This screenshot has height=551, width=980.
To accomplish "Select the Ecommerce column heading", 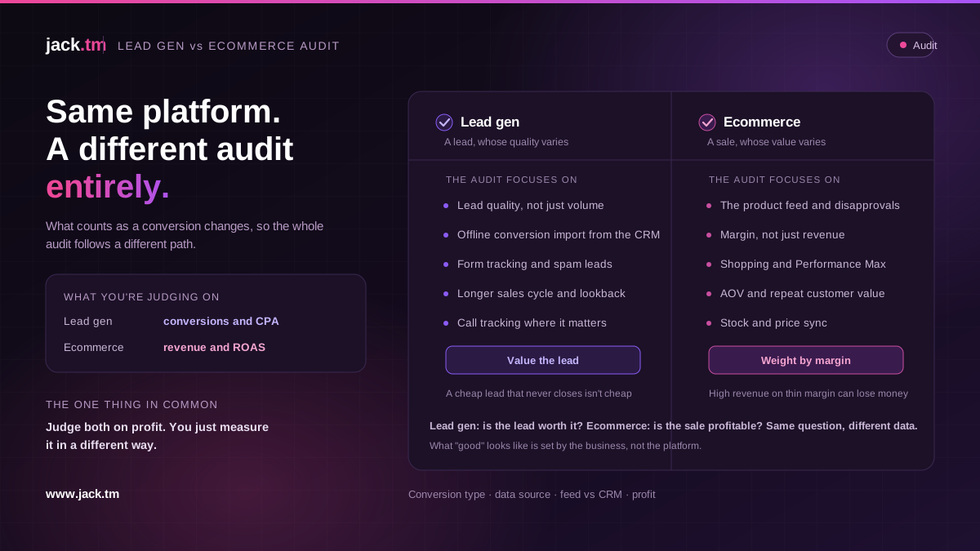I will coord(762,122).
